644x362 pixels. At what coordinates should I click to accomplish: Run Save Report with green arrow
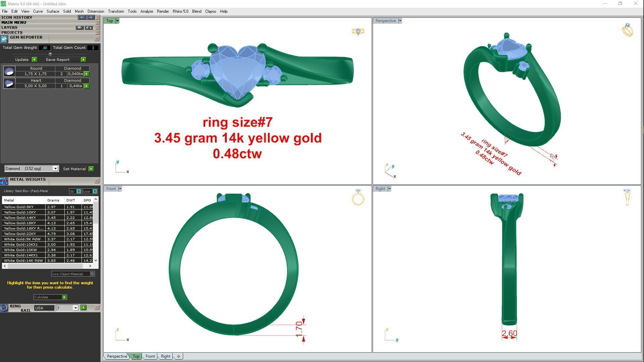pos(83,59)
